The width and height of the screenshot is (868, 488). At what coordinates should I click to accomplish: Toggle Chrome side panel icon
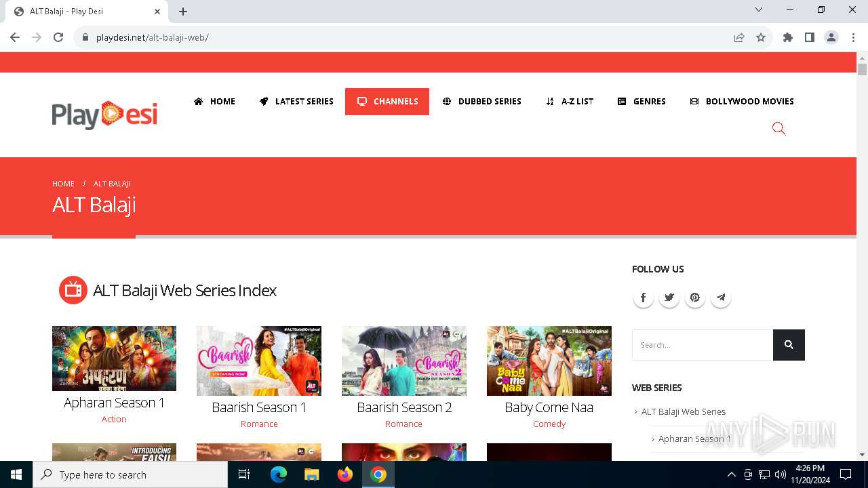click(809, 37)
